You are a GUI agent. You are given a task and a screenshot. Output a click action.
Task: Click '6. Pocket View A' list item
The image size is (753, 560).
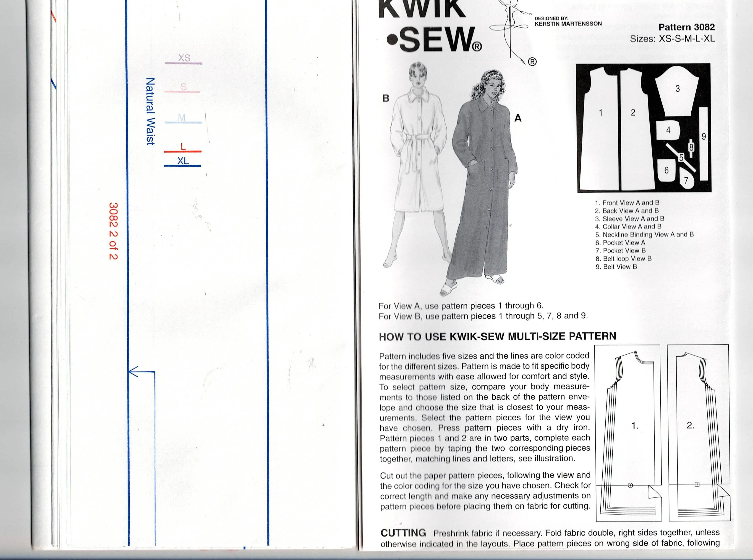tap(620, 243)
